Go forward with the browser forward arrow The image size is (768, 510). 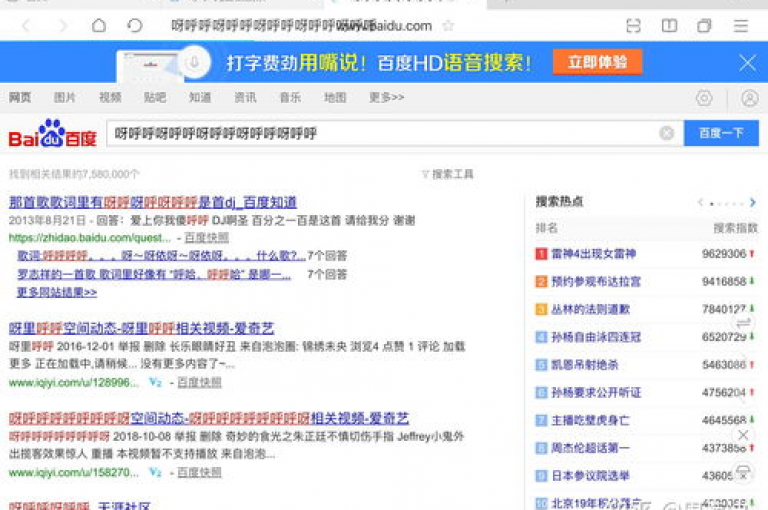(x=62, y=25)
